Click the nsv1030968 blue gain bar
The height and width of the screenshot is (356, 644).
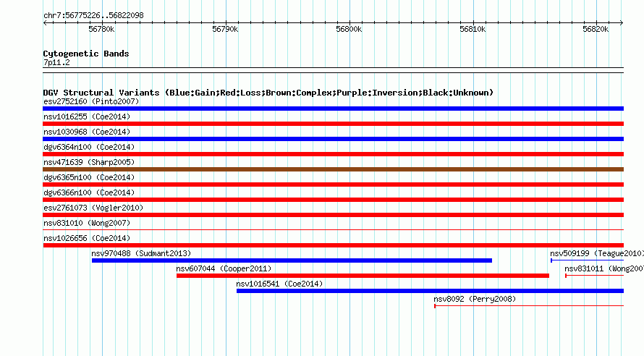pos(333,139)
